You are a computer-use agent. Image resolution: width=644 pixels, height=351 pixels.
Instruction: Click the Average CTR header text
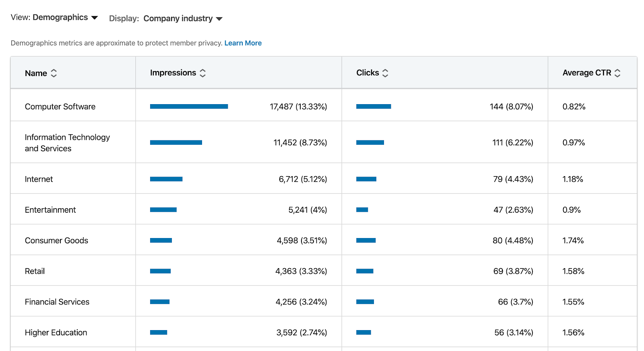point(586,73)
